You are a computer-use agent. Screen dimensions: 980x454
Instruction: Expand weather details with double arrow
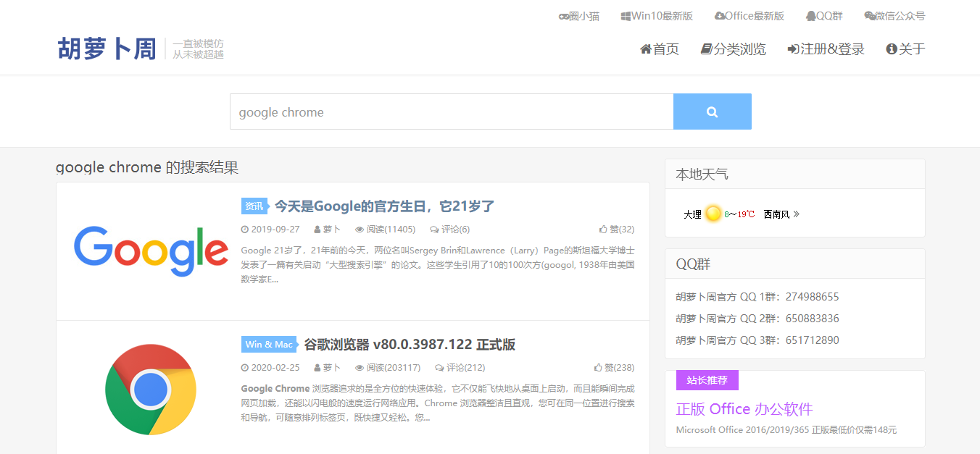click(x=797, y=214)
